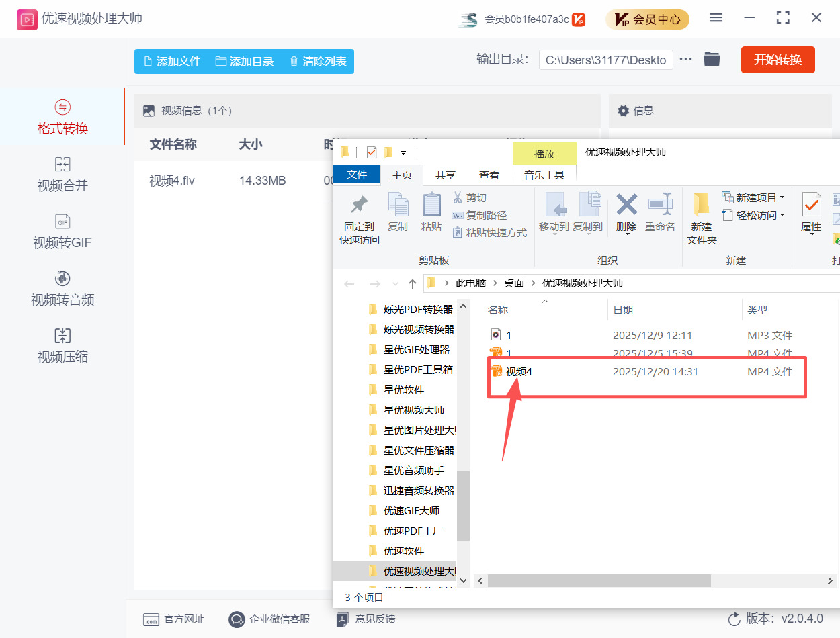Click the 格式转换 sidebar icon
This screenshot has height=638, width=840.
point(62,116)
